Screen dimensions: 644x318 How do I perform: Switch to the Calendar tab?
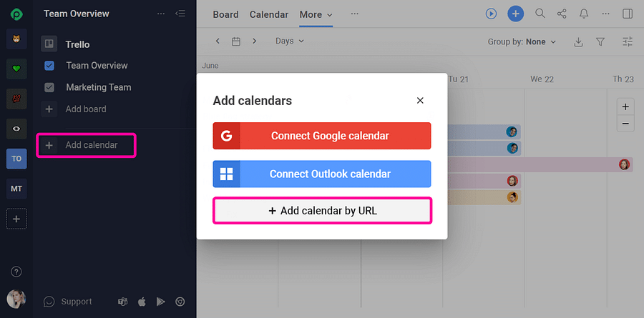pos(269,15)
